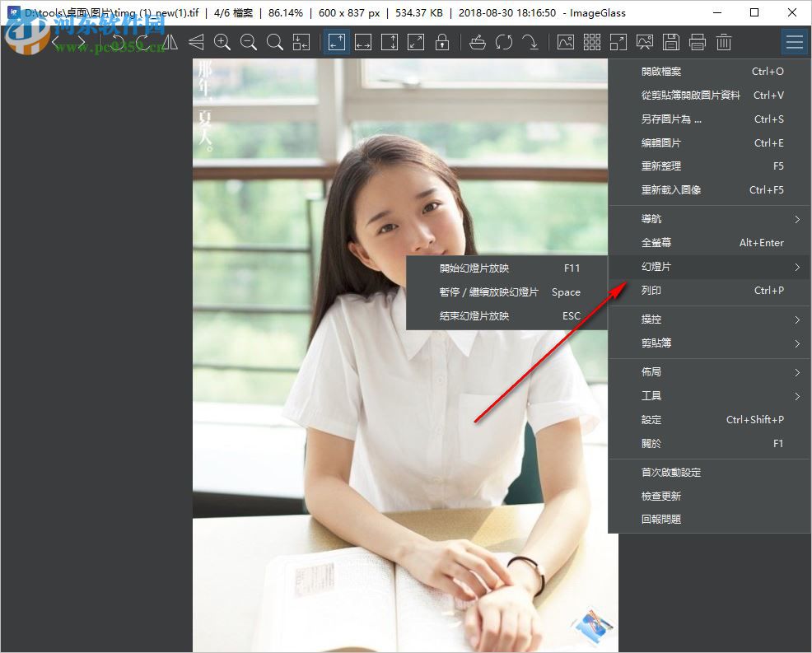Zoom out of the photo
The image size is (812, 653).
coord(250,42)
